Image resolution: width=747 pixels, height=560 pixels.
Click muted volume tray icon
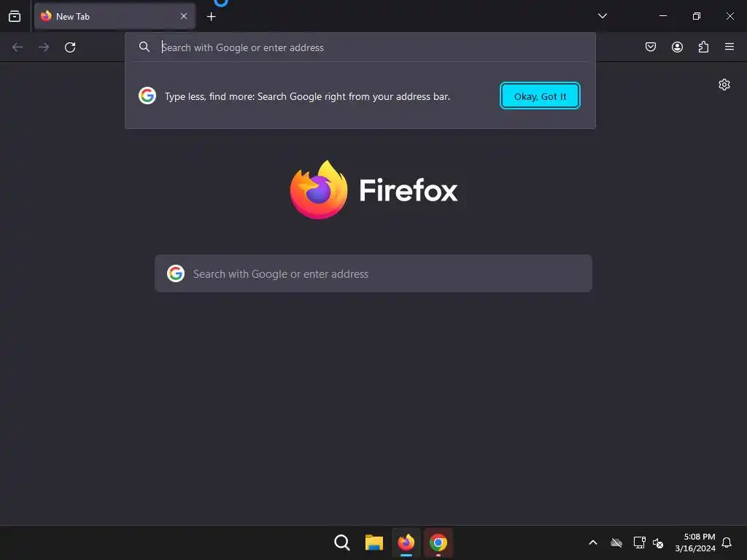(x=658, y=542)
